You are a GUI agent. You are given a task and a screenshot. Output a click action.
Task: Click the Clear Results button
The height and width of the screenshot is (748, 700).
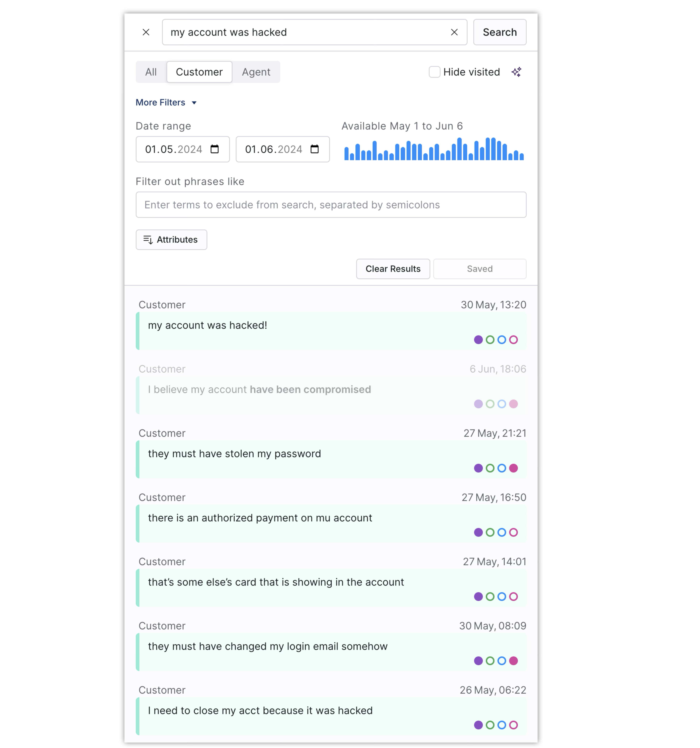click(x=393, y=269)
